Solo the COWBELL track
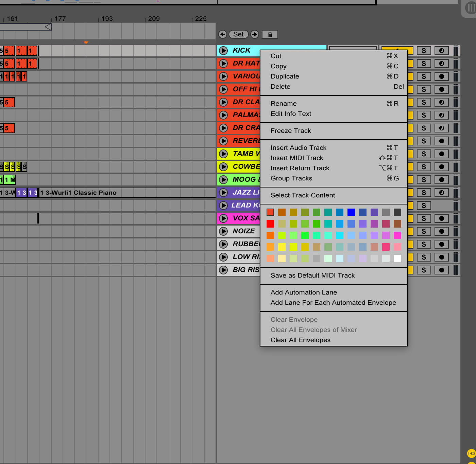This screenshot has height=464, width=476. [424, 167]
